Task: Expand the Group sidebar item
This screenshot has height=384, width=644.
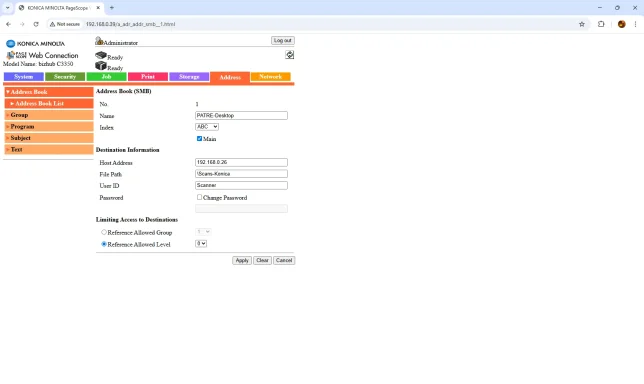Action: (49, 115)
